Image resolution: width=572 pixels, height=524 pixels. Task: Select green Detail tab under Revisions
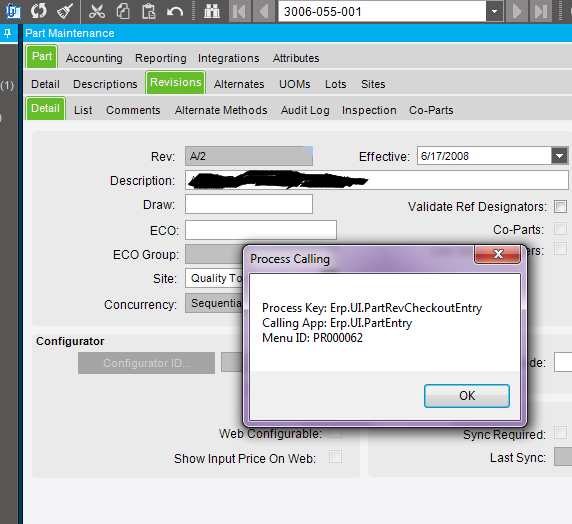pos(45,108)
